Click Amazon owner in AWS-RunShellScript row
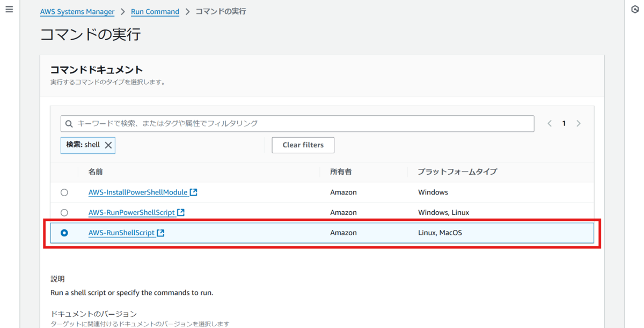The image size is (644, 328). (x=343, y=233)
